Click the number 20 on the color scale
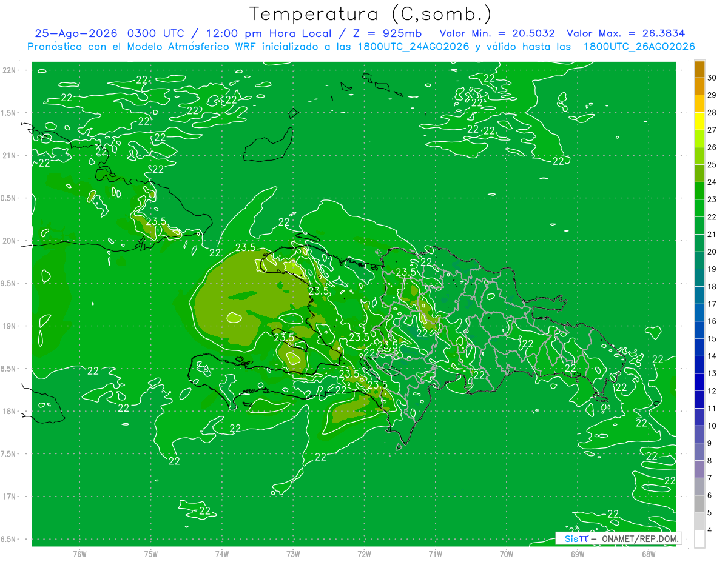 click(712, 252)
